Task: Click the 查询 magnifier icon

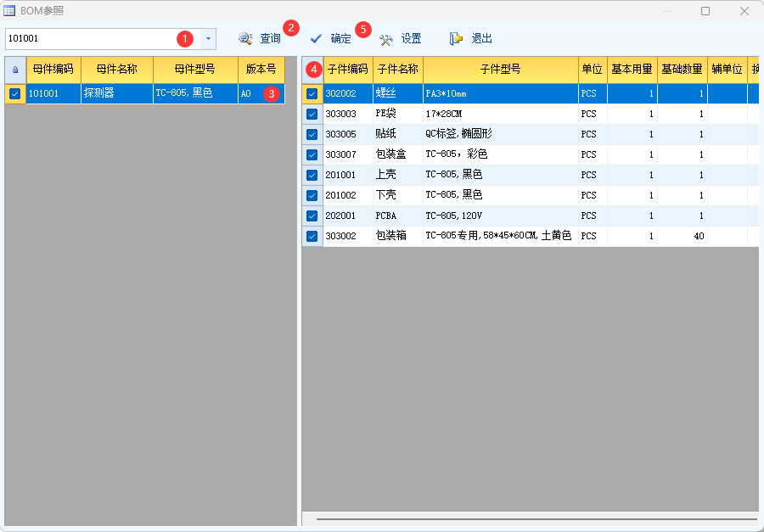Action: coord(245,38)
